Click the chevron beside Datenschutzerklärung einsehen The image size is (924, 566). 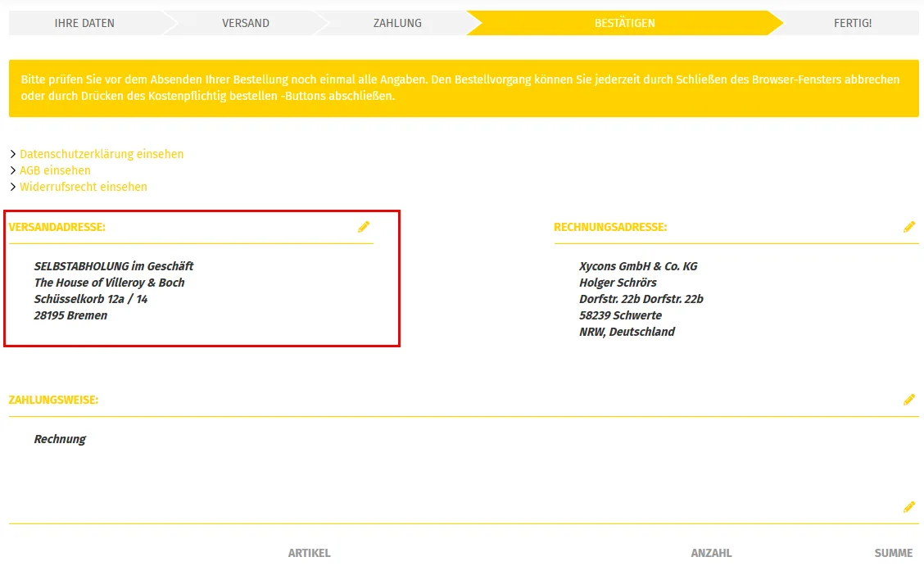[13, 154]
